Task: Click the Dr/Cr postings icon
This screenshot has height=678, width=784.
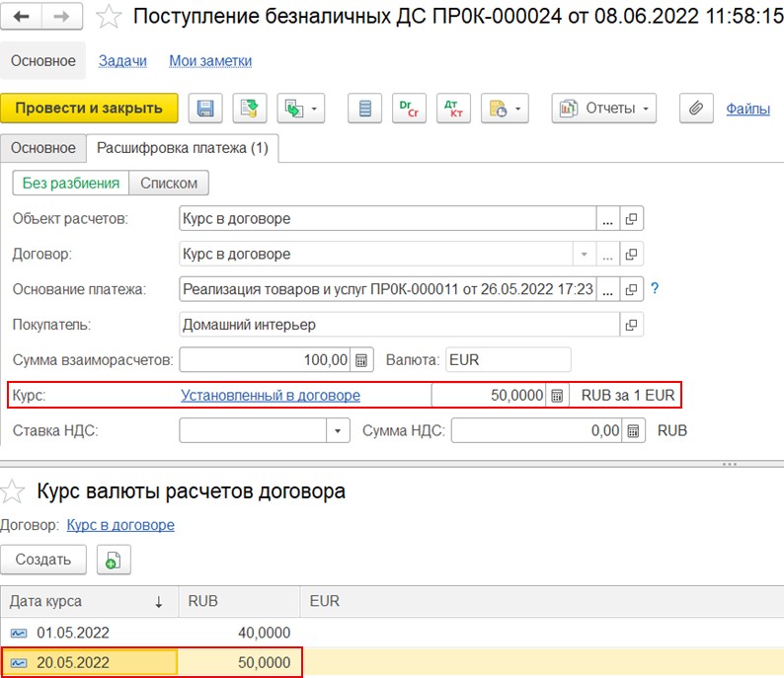Action: tap(409, 108)
